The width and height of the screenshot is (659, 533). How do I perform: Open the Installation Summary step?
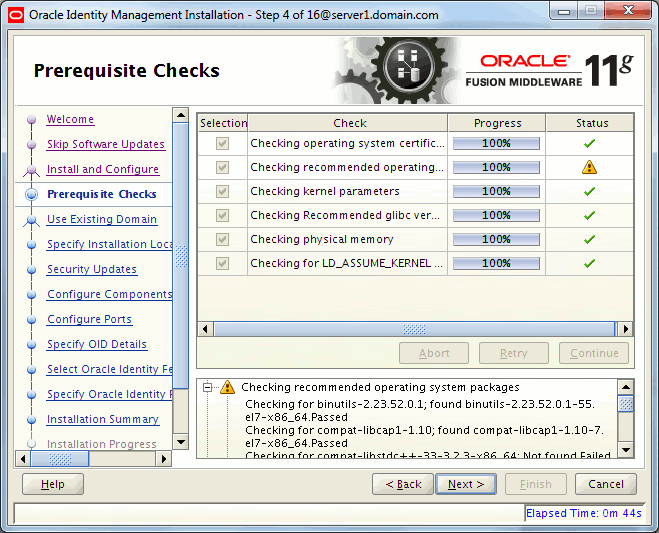pyautogui.click(x=103, y=419)
